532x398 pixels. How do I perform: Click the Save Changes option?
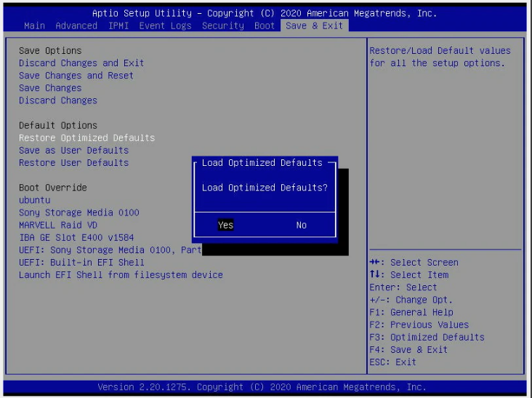click(x=50, y=88)
